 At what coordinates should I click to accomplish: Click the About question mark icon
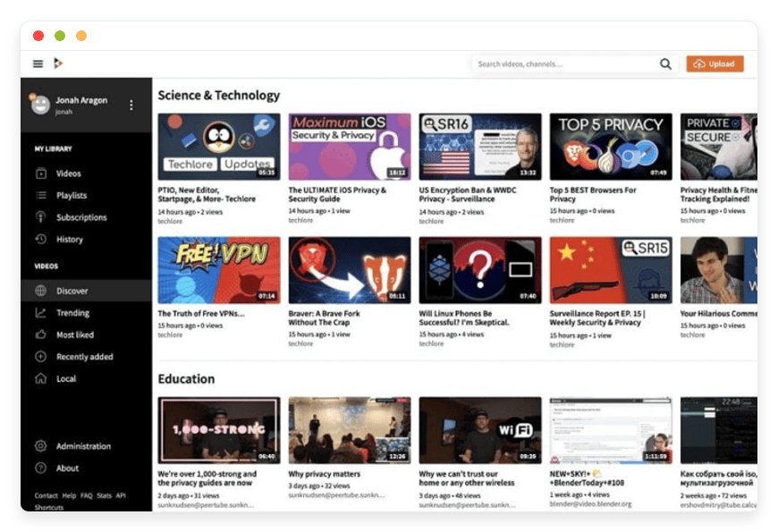pyautogui.click(x=41, y=468)
